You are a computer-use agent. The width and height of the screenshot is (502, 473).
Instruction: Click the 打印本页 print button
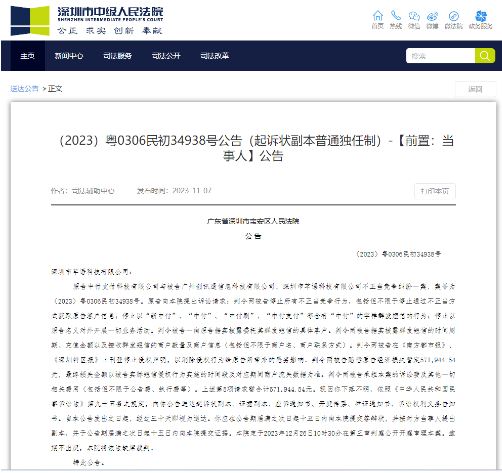tap(435, 191)
